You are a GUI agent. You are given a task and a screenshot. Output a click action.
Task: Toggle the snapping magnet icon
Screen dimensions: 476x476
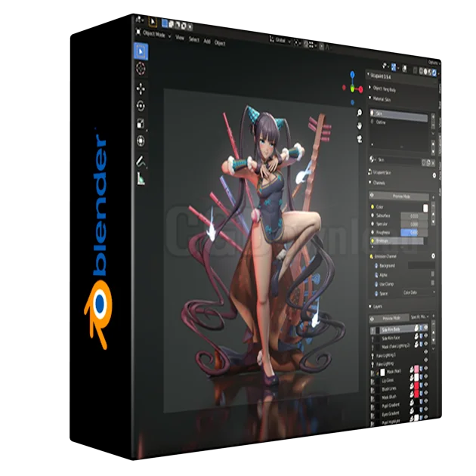[306, 45]
